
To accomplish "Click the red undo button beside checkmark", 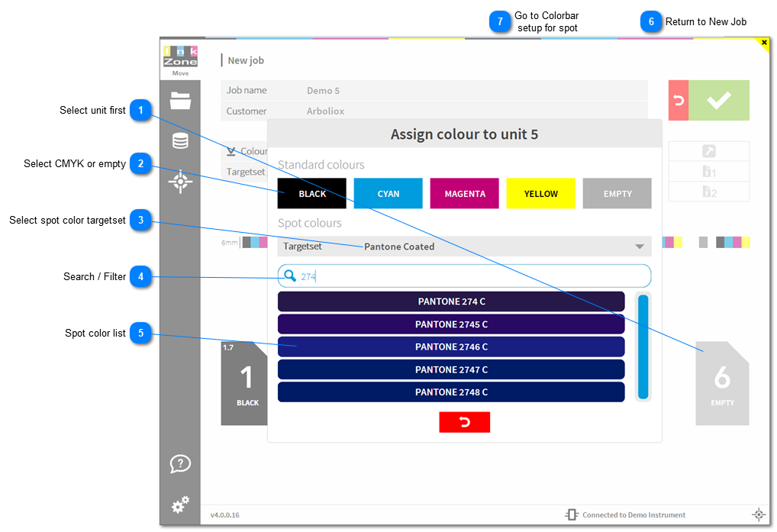I will [x=679, y=101].
